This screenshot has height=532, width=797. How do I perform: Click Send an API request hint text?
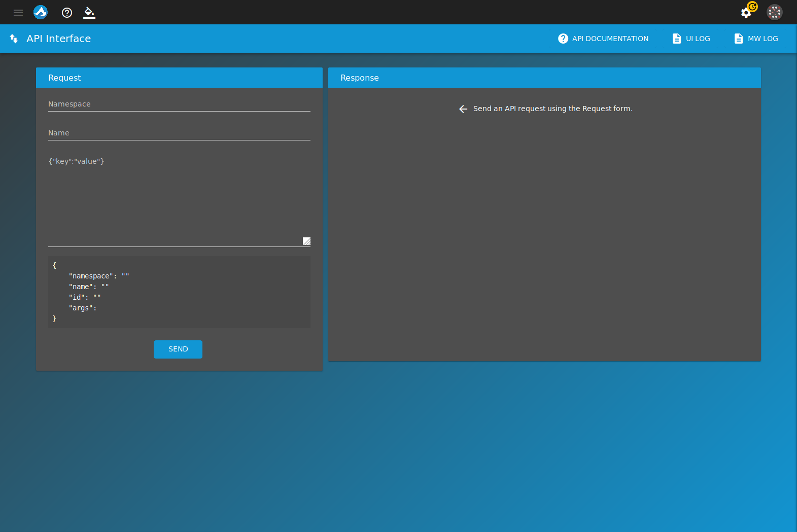[x=553, y=109]
